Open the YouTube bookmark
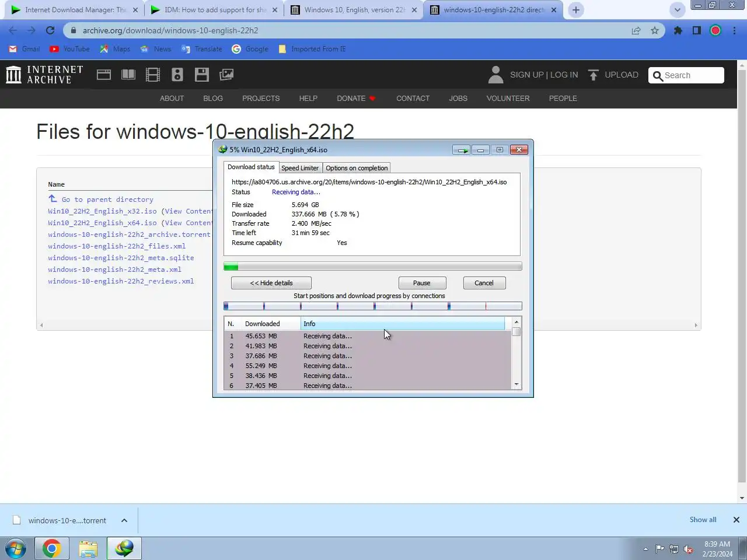Viewport: 747px width, 560px height. [x=70, y=49]
